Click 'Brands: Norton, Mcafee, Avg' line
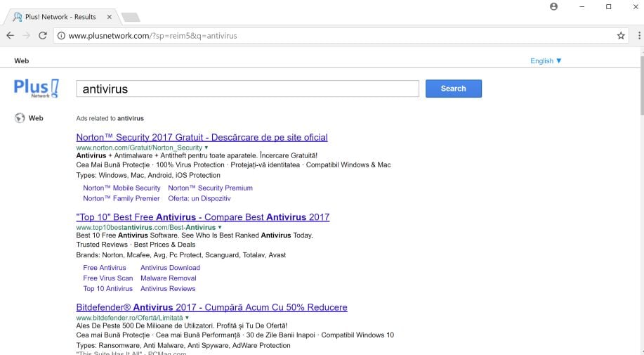This screenshot has height=355, width=644. (x=181, y=255)
